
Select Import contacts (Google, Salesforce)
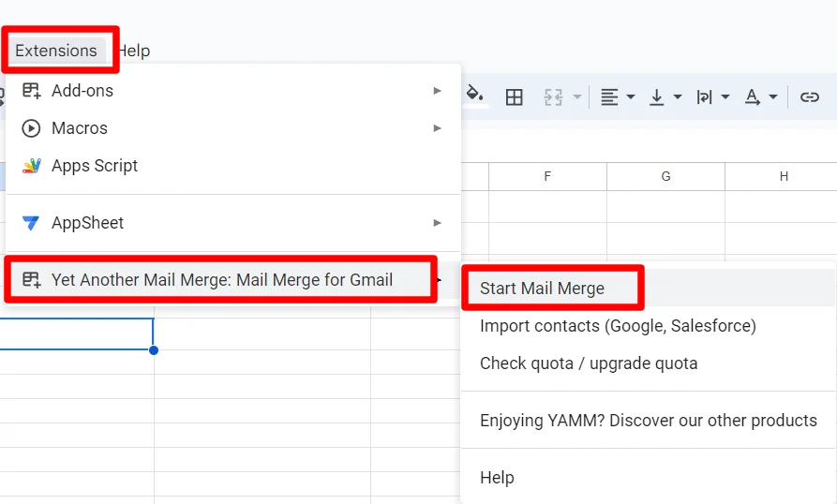(x=648, y=325)
